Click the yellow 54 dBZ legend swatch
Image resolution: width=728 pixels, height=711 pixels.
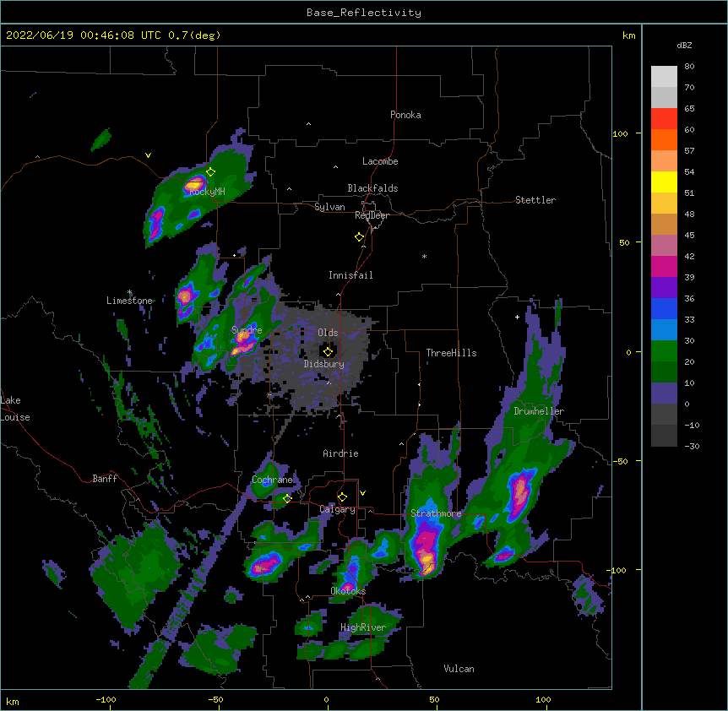tap(664, 182)
